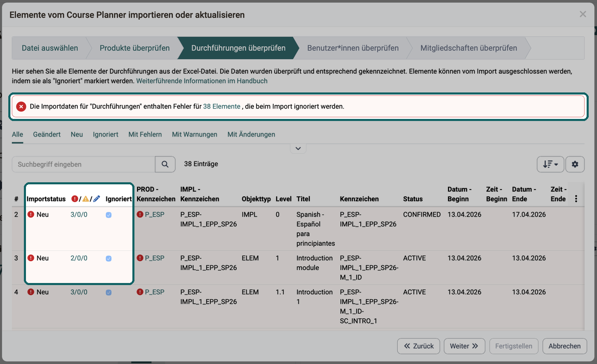
Task: Show the Ignoriert filter tab
Action: pos(105,134)
